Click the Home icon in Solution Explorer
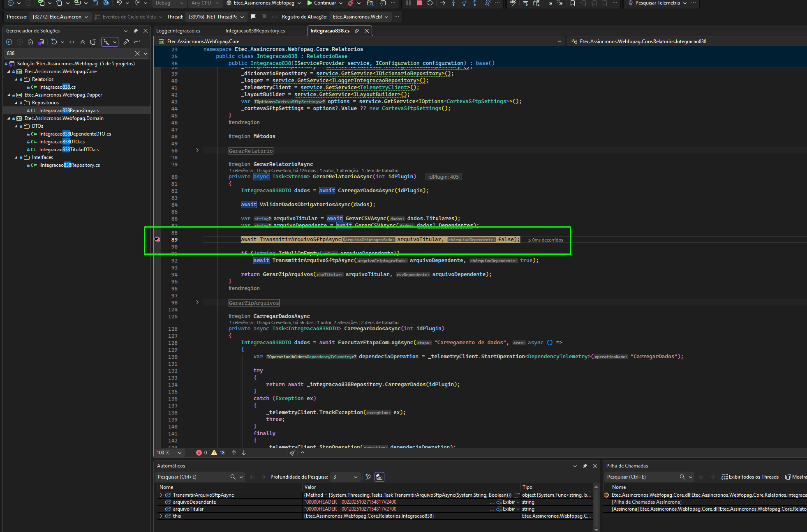807x532 pixels. click(x=30, y=42)
